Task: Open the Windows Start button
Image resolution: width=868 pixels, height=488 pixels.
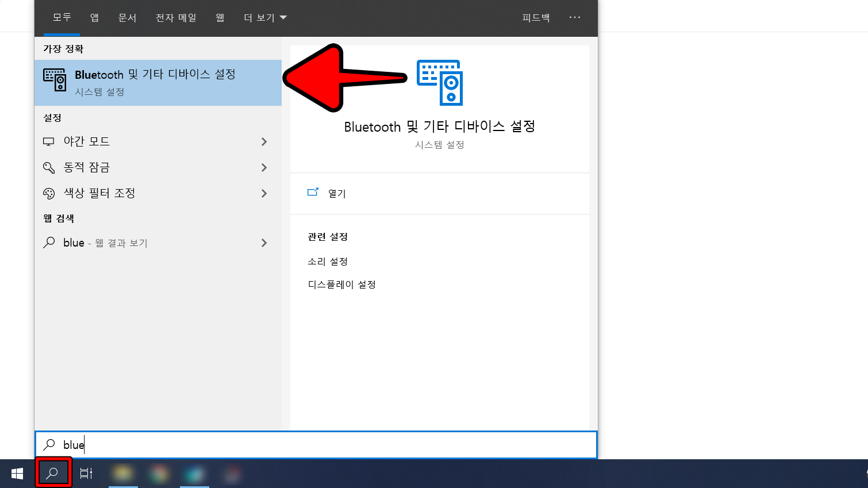Action: 17,474
